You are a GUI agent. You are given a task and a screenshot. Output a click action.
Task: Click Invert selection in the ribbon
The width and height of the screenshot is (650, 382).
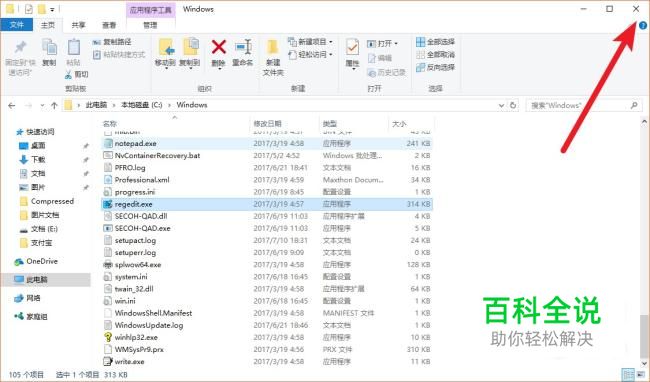click(435, 67)
